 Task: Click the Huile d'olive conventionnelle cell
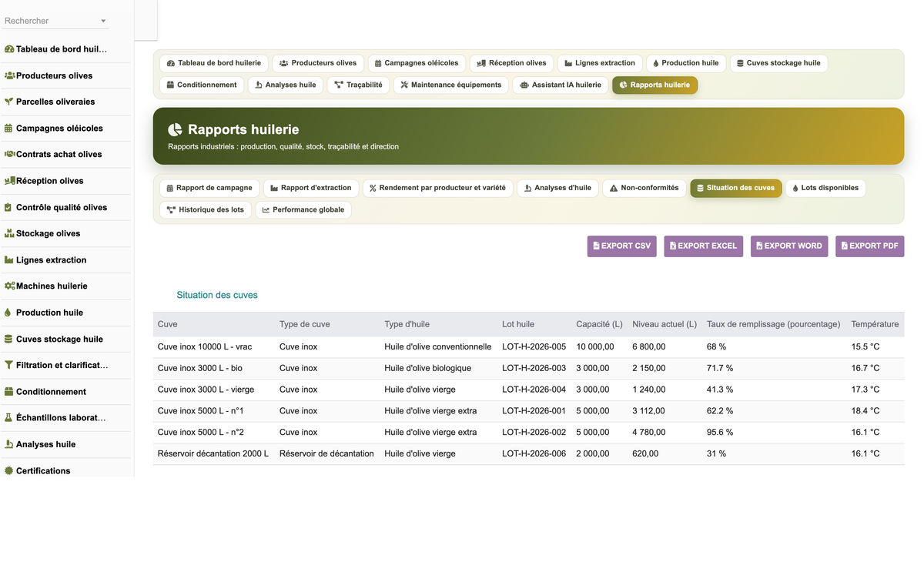(438, 347)
